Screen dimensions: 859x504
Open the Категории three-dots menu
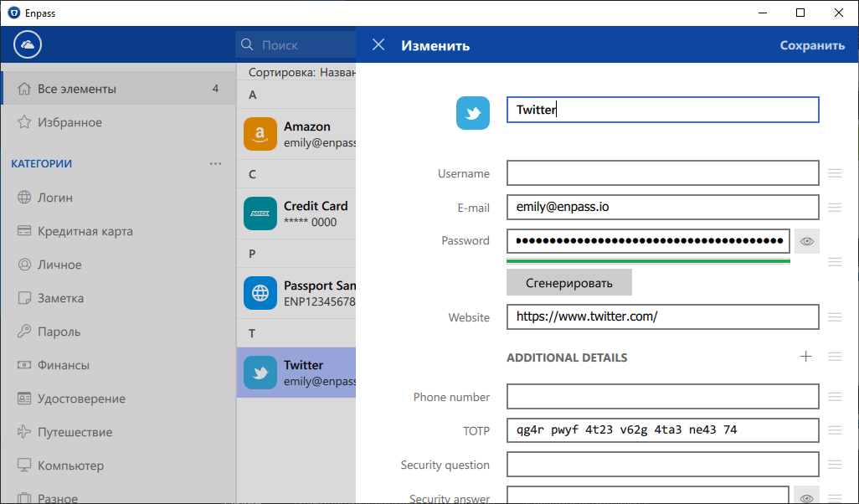(215, 163)
